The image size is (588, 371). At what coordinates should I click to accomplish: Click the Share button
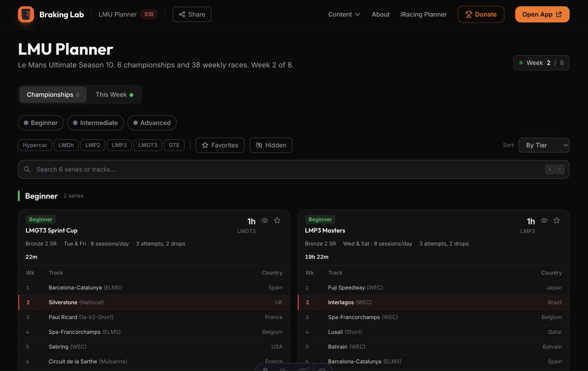point(192,14)
